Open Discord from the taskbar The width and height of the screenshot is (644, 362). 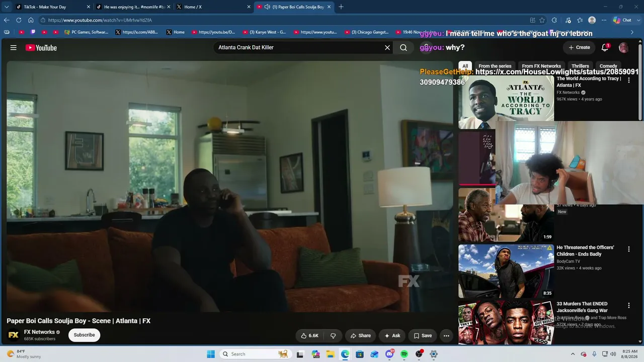(389, 354)
